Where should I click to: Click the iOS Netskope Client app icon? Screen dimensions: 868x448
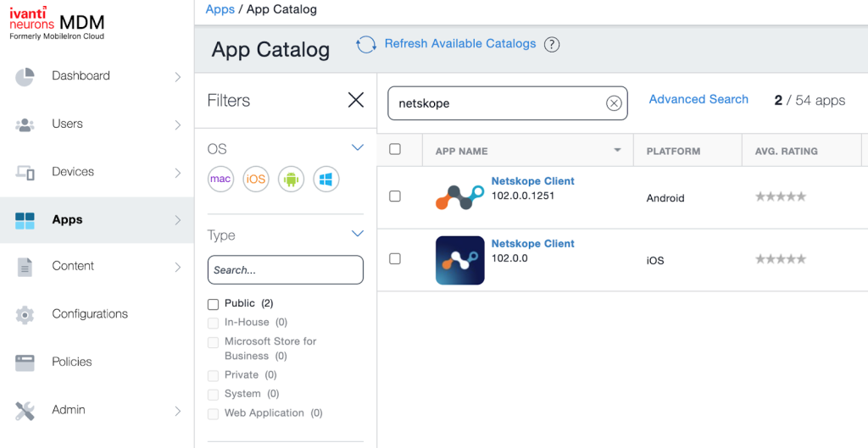[x=460, y=261]
